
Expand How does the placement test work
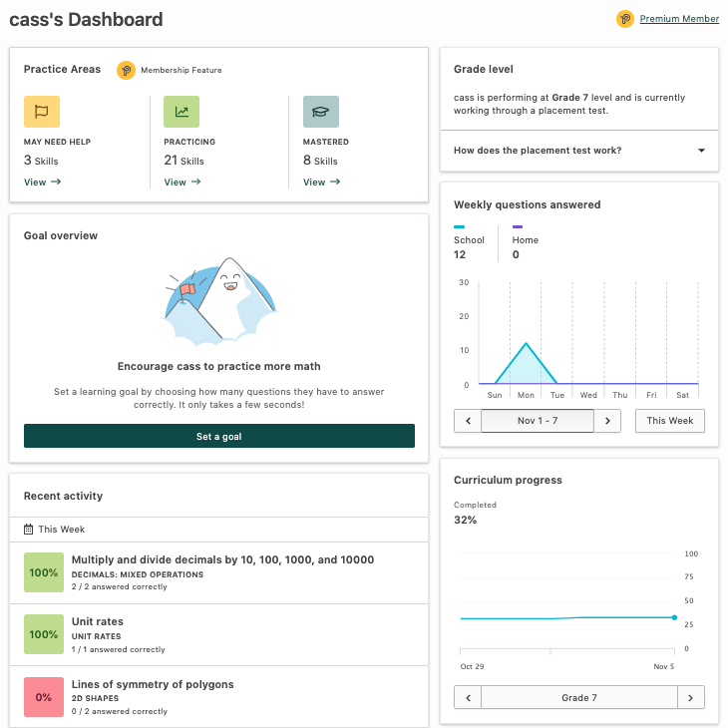701,151
